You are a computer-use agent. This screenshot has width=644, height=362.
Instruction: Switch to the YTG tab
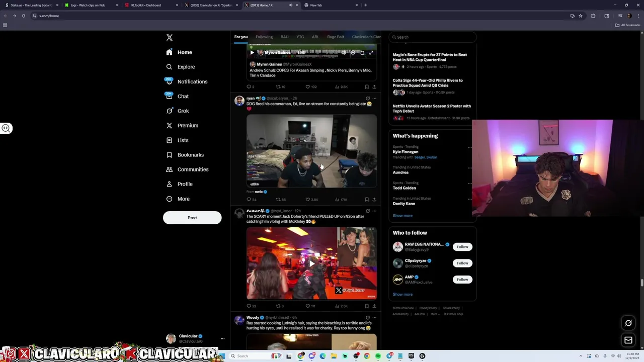[x=300, y=37]
